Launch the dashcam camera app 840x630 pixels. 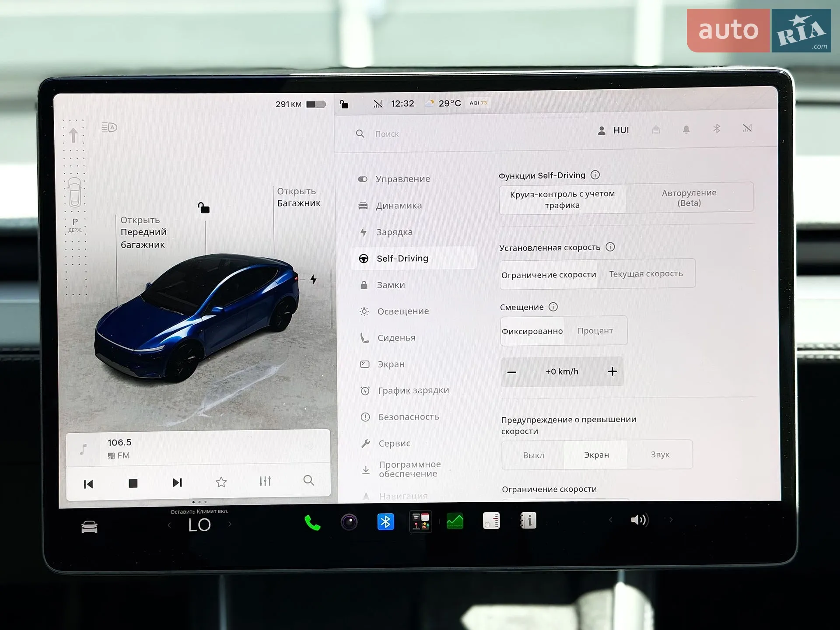[349, 522]
